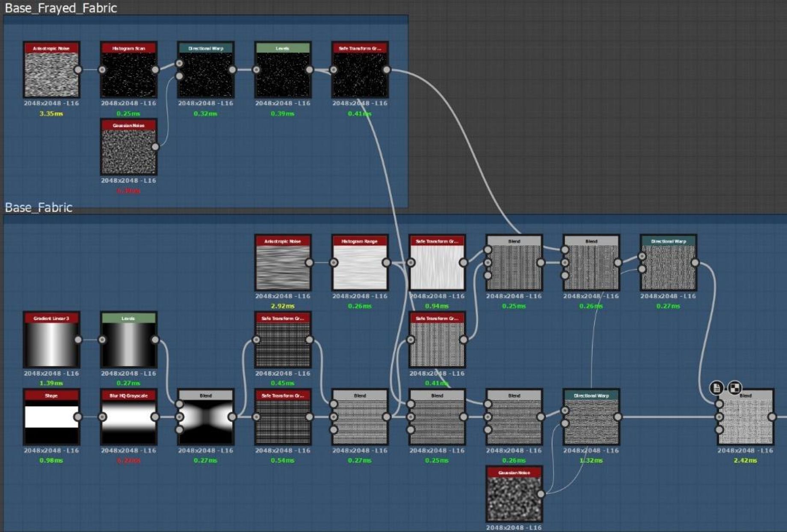Viewport: 787px width, 532px height.
Task: Select the Levels node in Base_Frayed_Fabric frame
Action: [283, 70]
